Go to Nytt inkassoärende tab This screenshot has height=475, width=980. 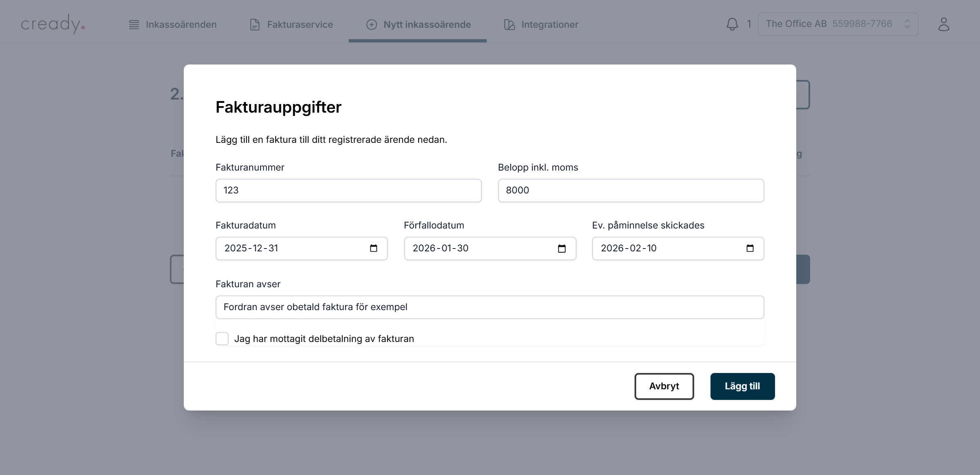click(418, 24)
